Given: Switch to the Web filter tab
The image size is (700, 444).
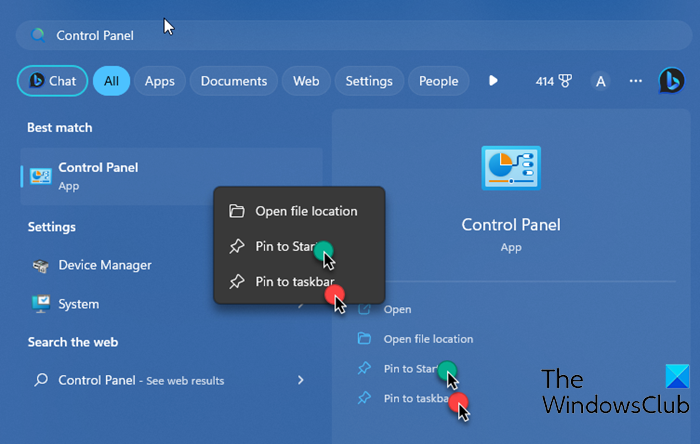Looking at the screenshot, I should tap(306, 81).
